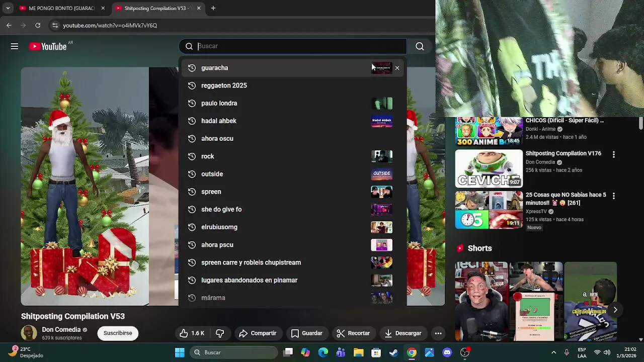This screenshot has width=644, height=362.
Task: Open a new browser tab with plus
Action: (x=213, y=9)
